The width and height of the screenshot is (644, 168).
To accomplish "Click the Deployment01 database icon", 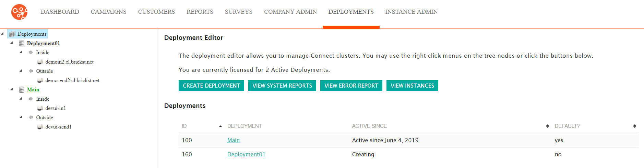I will tap(22, 43).
